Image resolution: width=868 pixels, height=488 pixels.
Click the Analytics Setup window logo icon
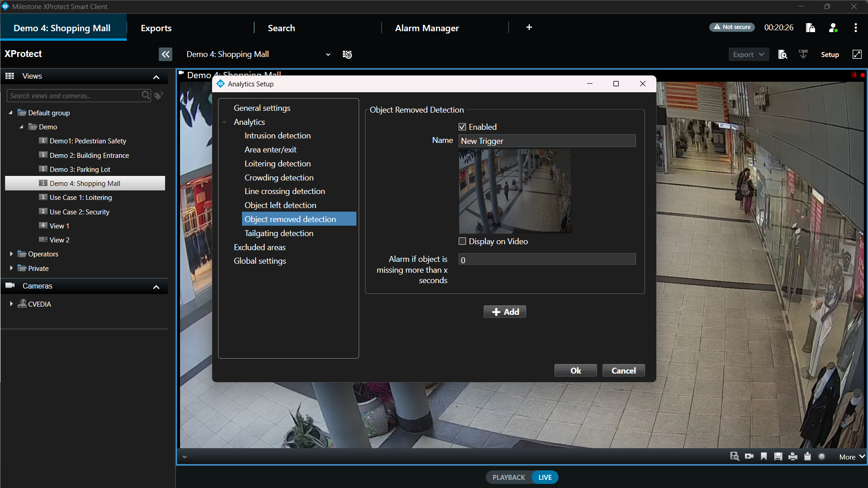[221, 84]
